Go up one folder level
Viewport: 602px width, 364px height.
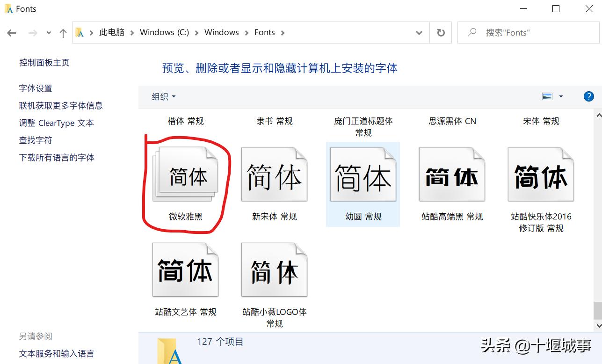[x=63, y=33]
